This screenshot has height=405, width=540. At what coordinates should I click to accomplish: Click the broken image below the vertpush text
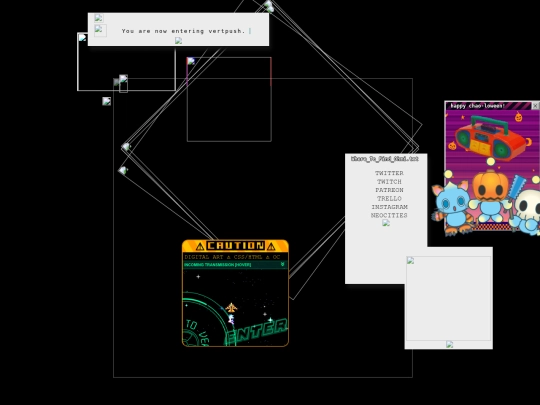178,41
